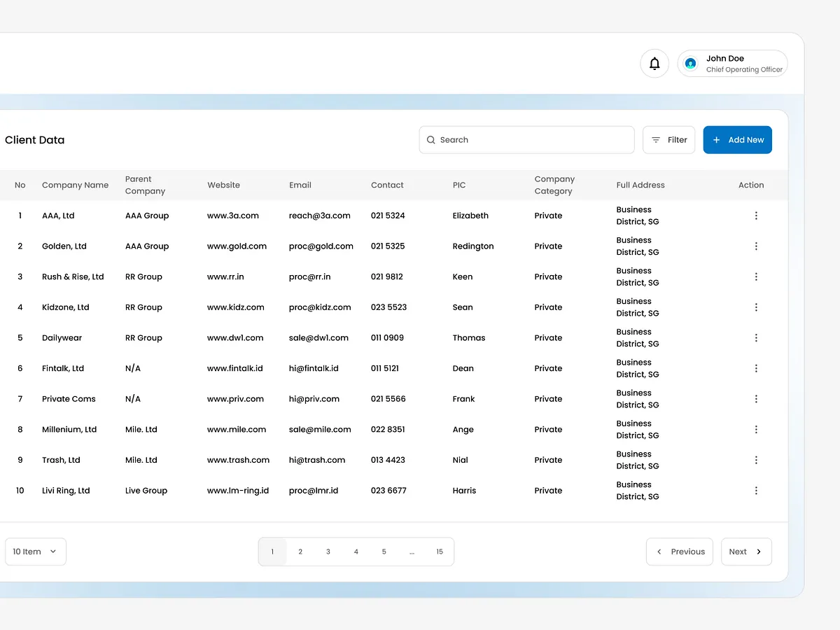Click the search magnifier icon
The image size is (840, 630).
431,140
